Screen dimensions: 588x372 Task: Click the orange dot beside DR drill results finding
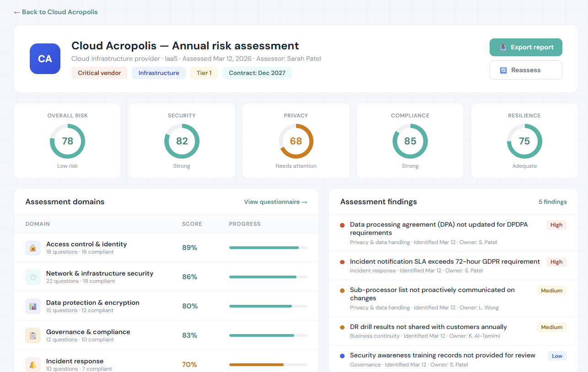point(342,327)
